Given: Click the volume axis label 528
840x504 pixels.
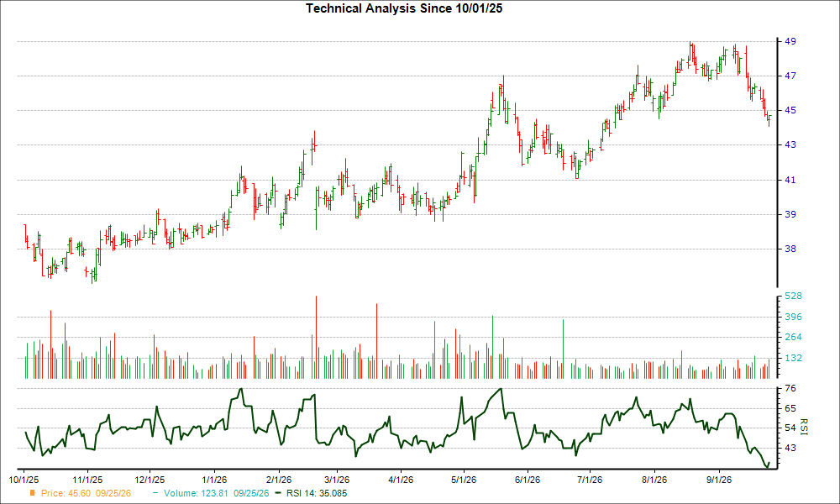Looking at the screenshot, I should [793, 297].
